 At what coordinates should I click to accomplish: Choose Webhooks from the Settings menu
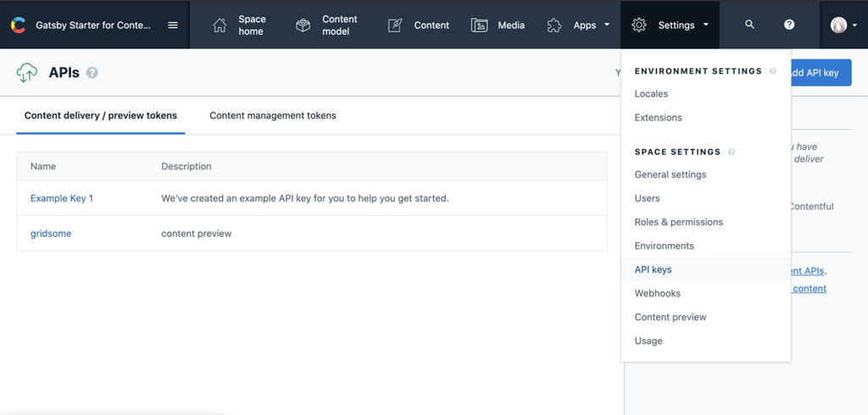point(657,293)
